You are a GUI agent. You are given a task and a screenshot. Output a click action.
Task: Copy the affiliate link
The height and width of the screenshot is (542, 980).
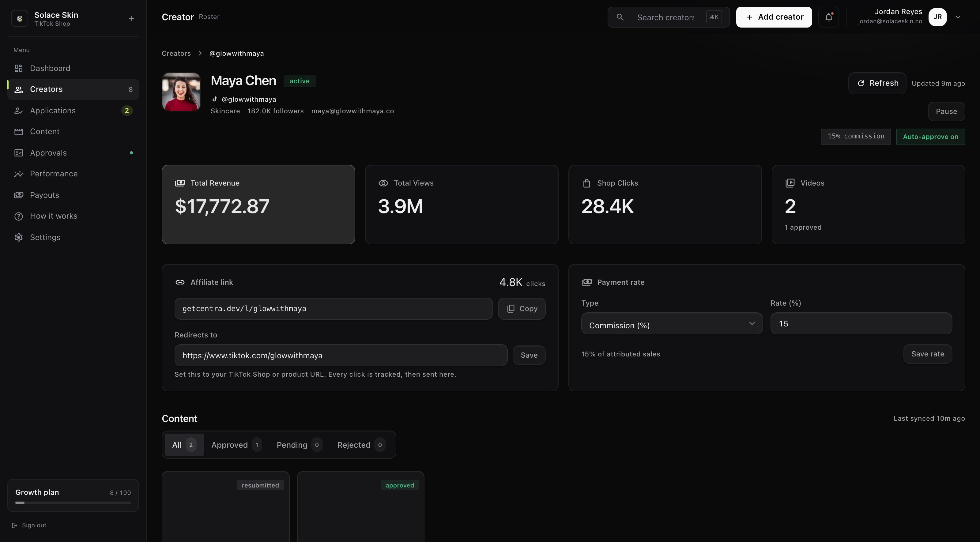coord(522,309)
